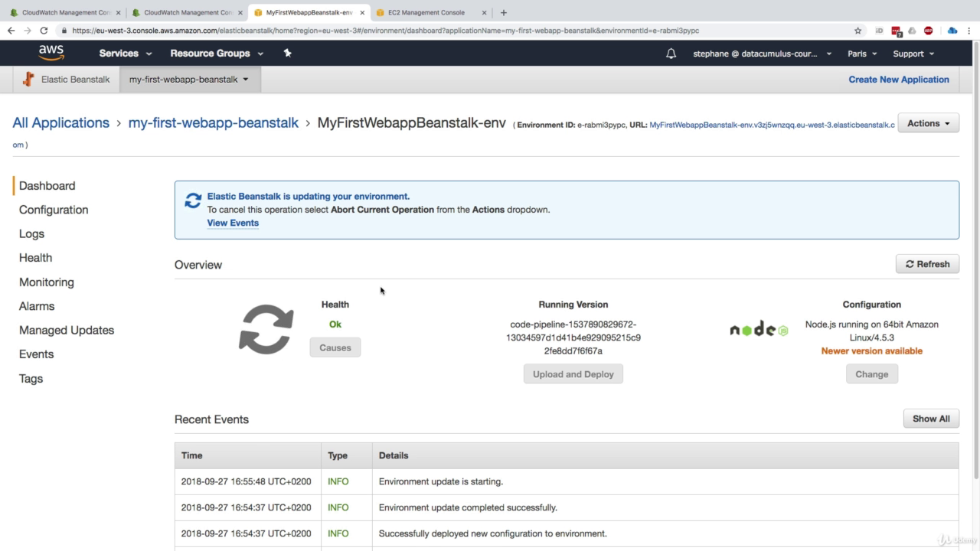Click the red ABP extension icon
The image size is (980, 551).
tap(928, 31)
